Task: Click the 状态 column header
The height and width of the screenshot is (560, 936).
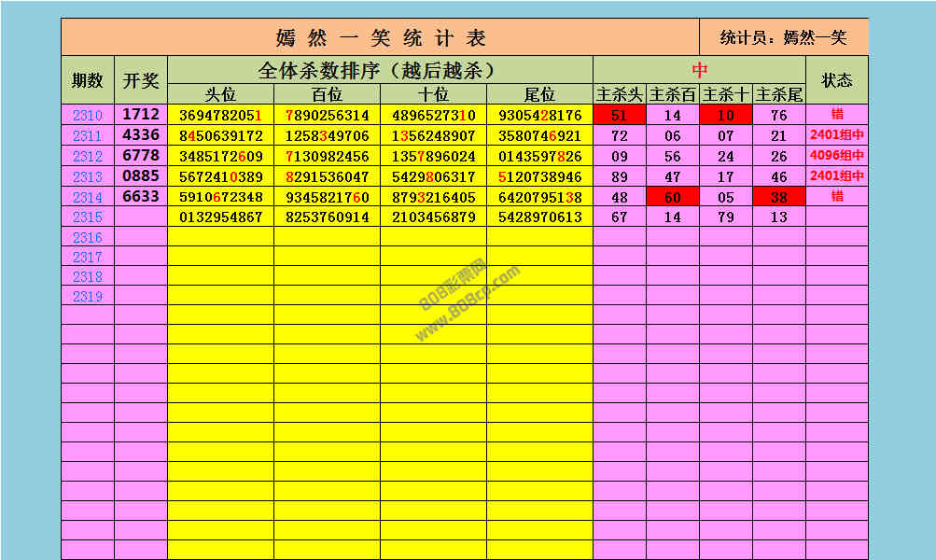Action: point(836,80)
